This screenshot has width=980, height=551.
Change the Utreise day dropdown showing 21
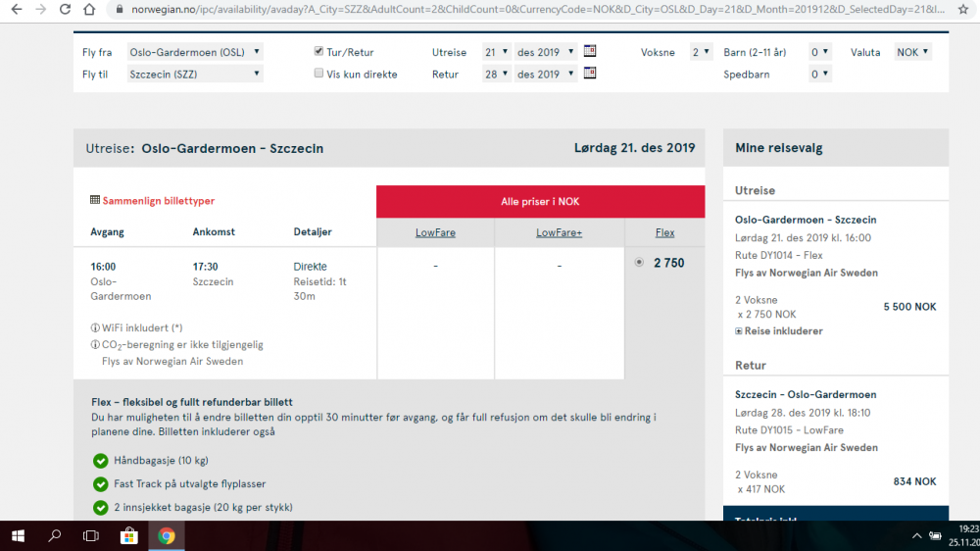[x=496, y=52]
